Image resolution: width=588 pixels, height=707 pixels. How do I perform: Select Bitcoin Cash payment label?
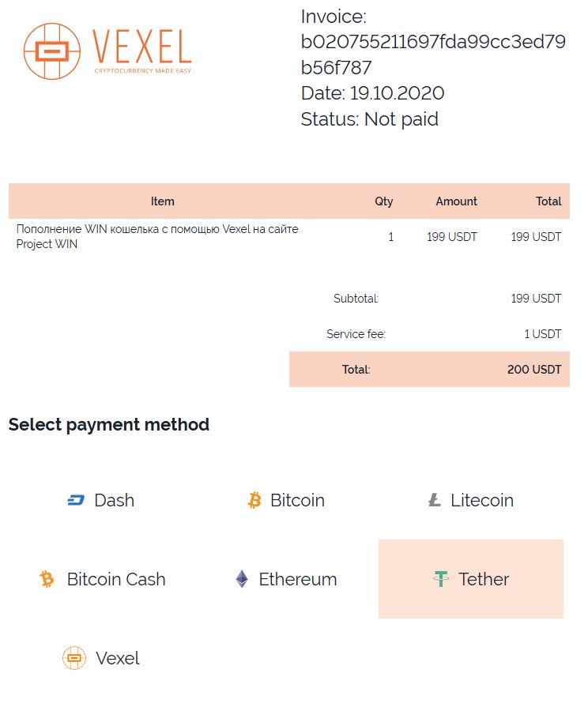116,579
